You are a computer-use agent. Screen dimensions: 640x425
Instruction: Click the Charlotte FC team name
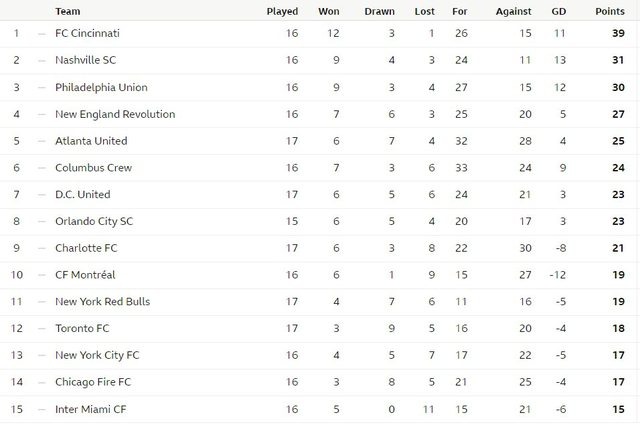[x=86, y=248]
